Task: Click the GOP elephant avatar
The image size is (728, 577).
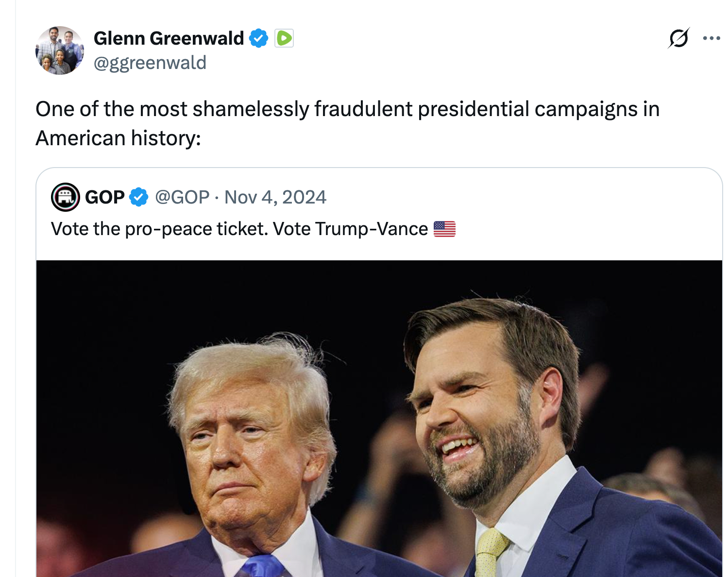Action: pos(66,197)
